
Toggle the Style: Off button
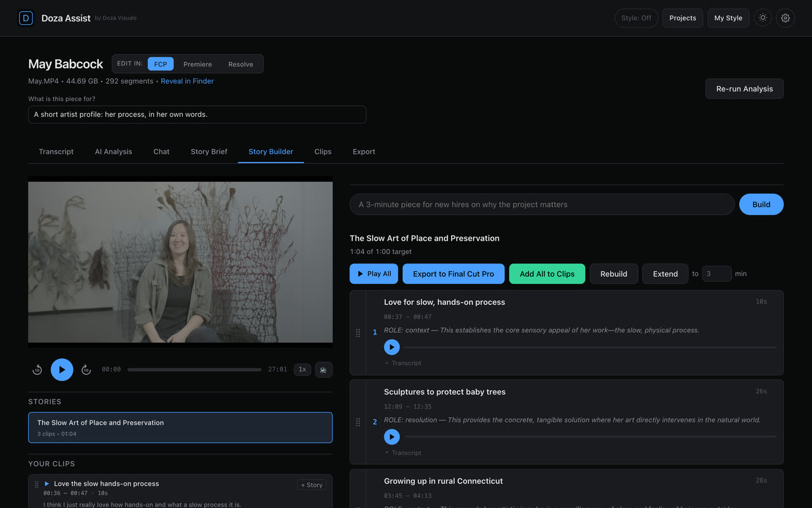coord(636,18)
